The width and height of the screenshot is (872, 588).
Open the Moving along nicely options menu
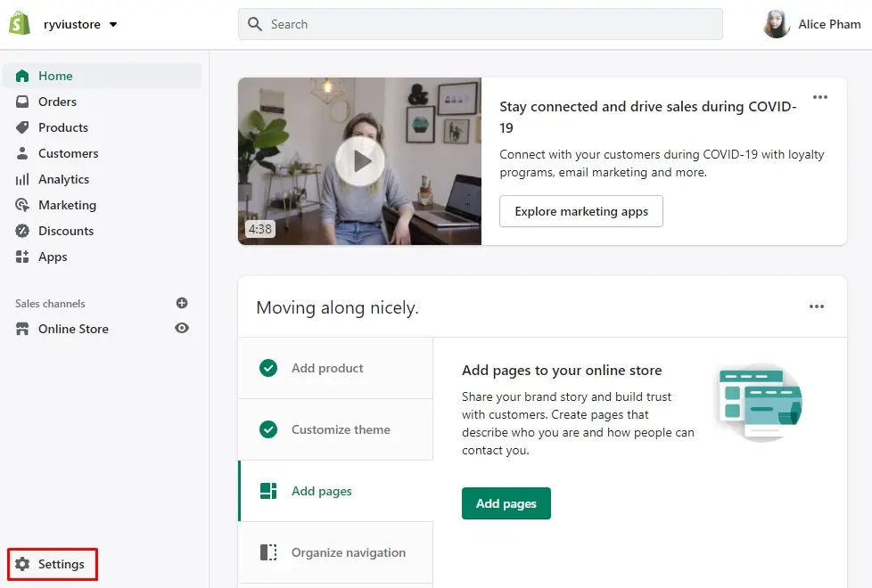pyautogui.click(x=817, y=306)
